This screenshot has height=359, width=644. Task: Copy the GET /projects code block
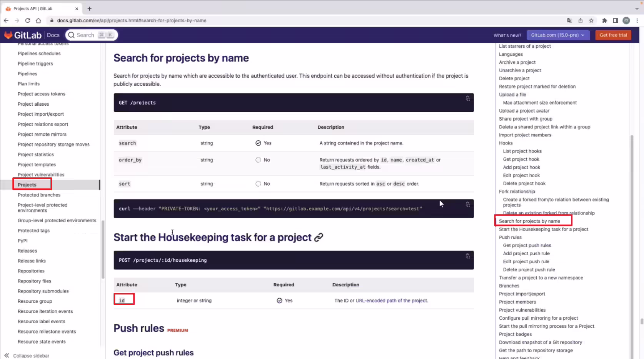[468, 99]
